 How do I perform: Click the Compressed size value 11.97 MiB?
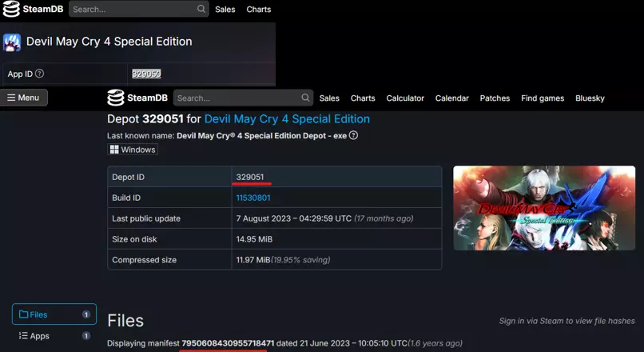pos(253,260)
